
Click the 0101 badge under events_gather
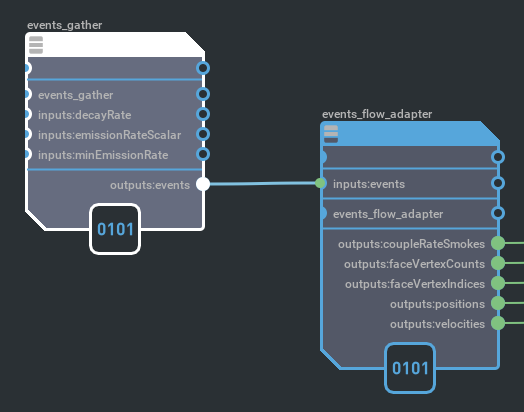tap(115, 229)
